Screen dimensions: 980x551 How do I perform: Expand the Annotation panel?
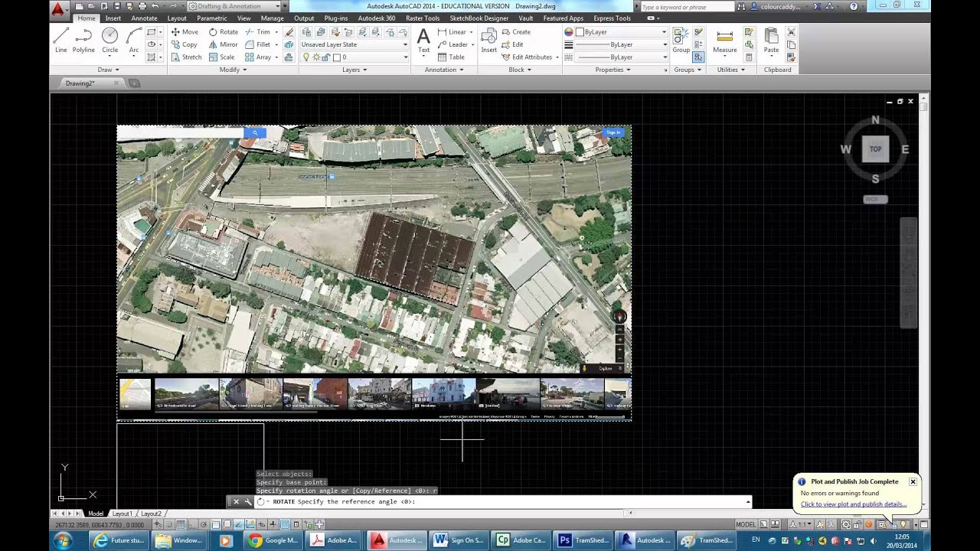444,70
